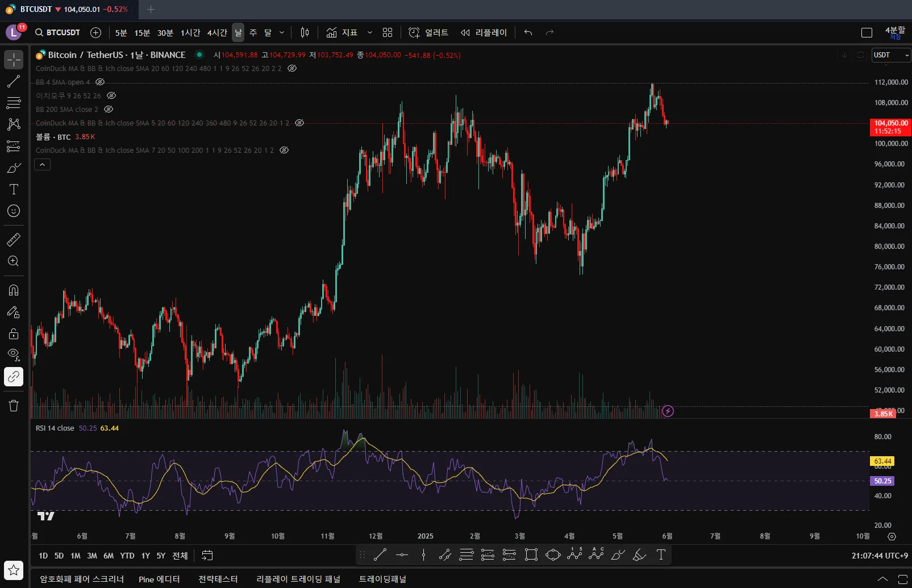Screen dimensions: 912x588
Task: Open the pattern drawing tools in left sidebar
Action: click(x=14, y=124)
